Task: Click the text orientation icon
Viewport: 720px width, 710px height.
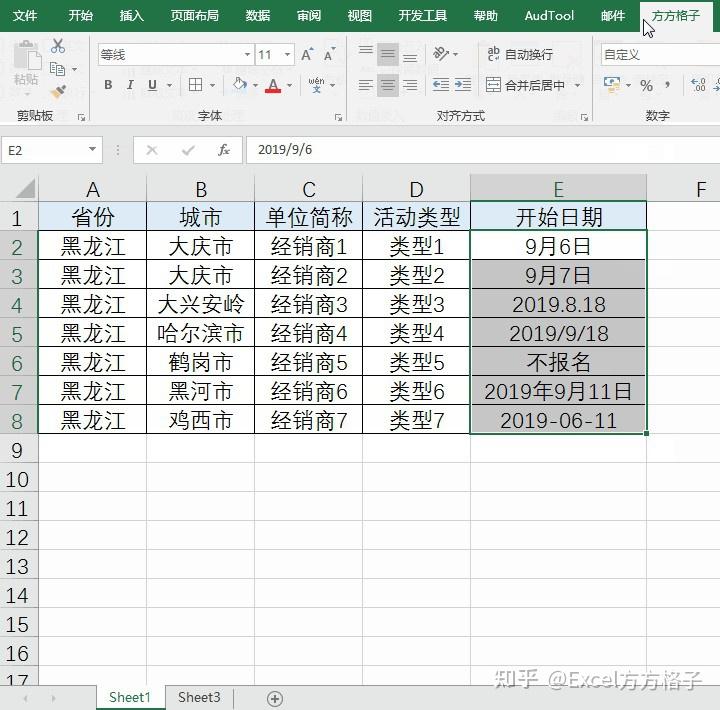Action: 441,54
